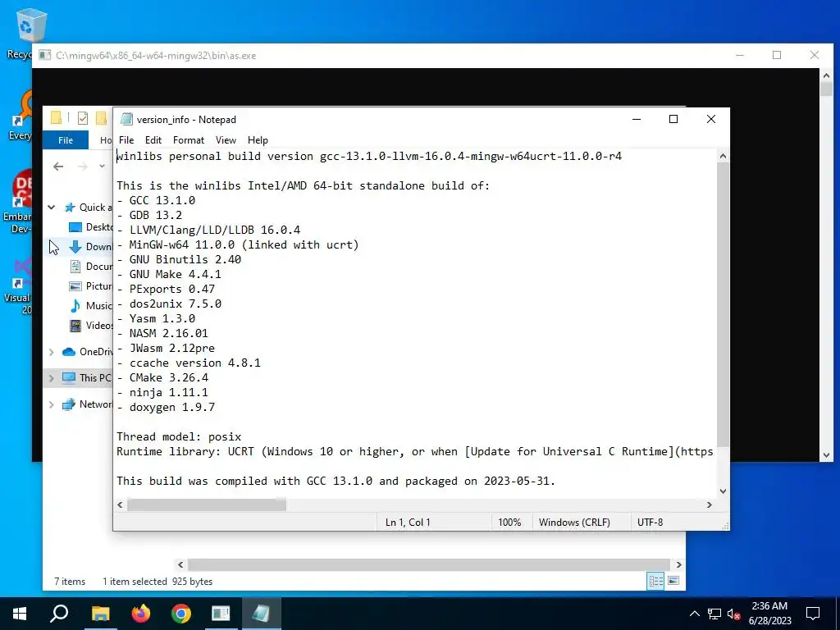Select Visual Studio desktop shortcut
Viewport: 840px width, 630px height.
point(18,286)
